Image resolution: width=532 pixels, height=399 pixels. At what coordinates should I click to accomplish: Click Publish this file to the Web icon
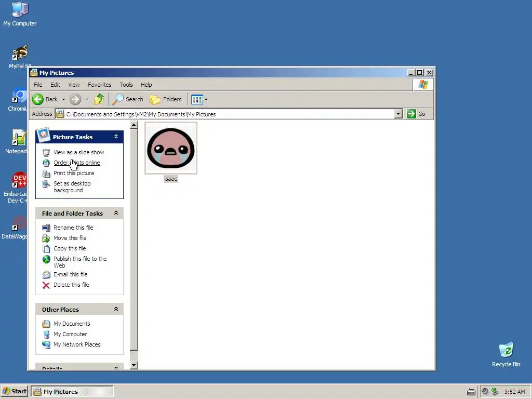46,260
